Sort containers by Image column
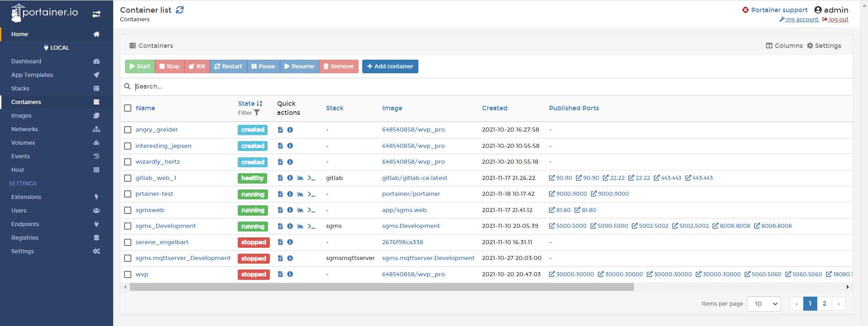The image size is (868, 326). click(x=392, y=108)
